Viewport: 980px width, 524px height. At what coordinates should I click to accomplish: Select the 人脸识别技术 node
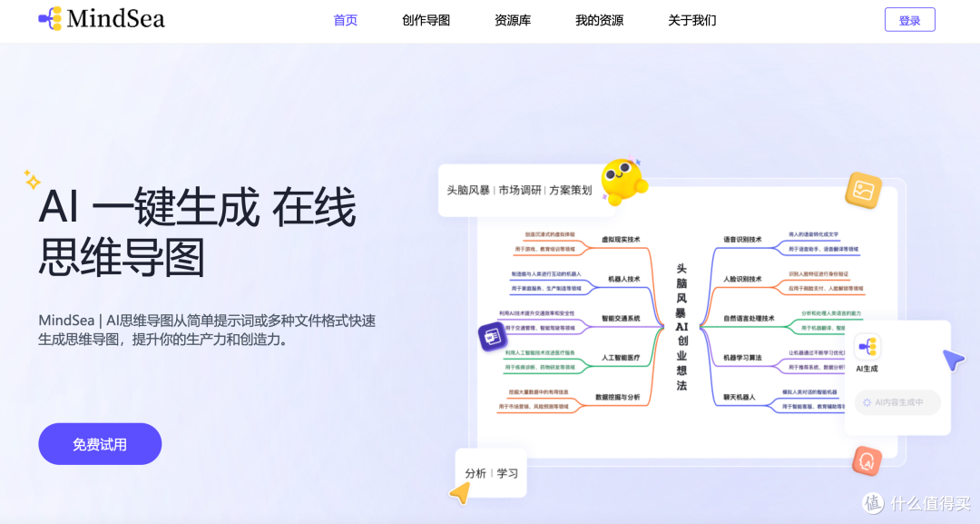pyautogui.click(x=742, y=279)
